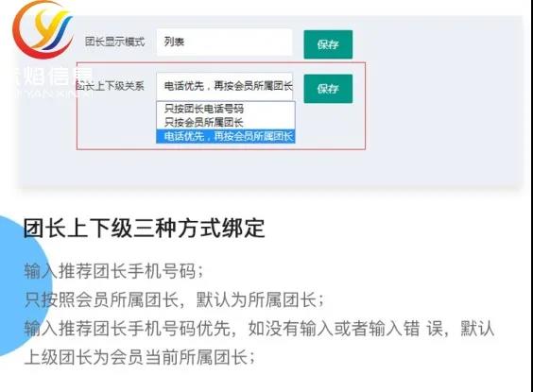Click 保存 button beside 团长上下级关系
The height and width of the screenshot is (392, 533).
[x=328, y=89]
